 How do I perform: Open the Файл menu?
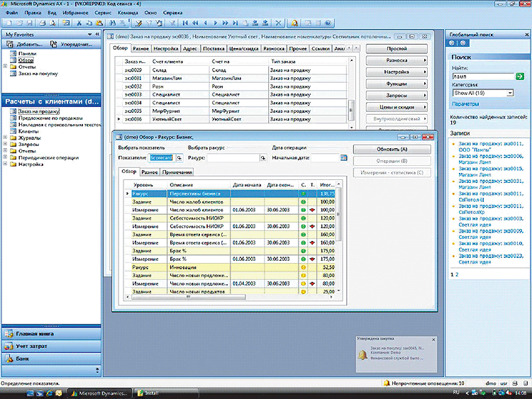[12, 13]
